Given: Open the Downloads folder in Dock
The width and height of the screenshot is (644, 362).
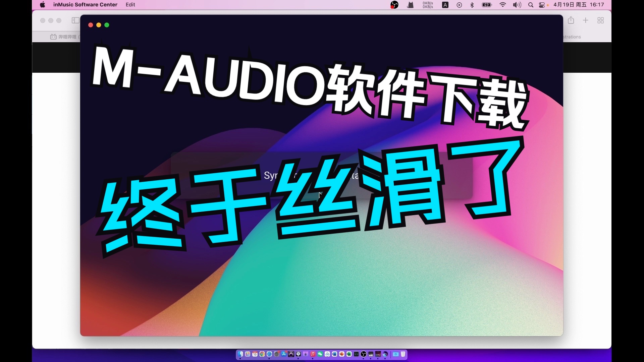Looking at the screenshot, I should click(396, 354).
